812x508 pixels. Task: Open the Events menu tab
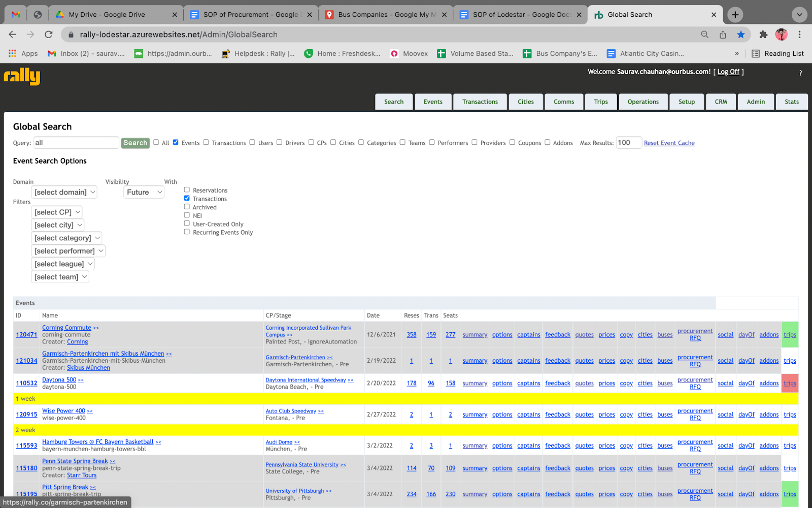[433, 102]
